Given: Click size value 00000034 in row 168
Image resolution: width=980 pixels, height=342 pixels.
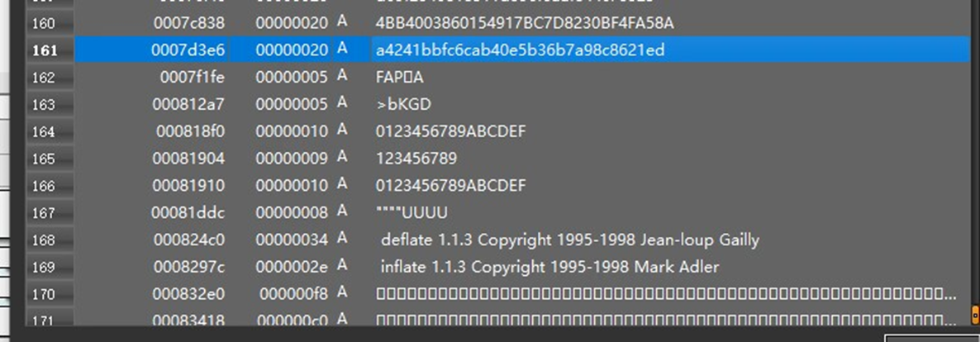Looking at the screenshot, I should (292, 240).
